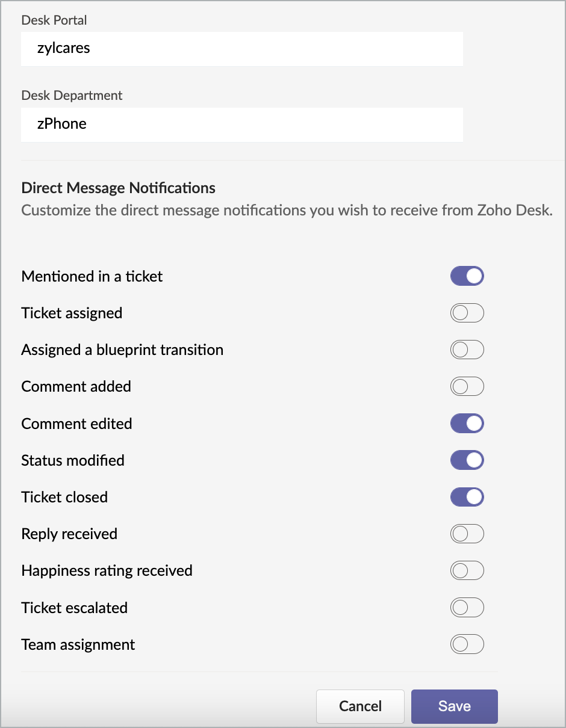Turn on Assigned a blueprint transition toggle

click(x=467, y=350)
